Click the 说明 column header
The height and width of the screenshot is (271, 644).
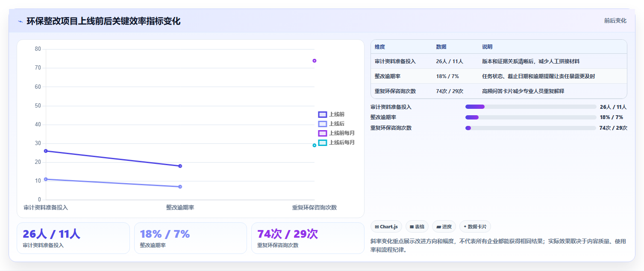tap(487, 47)
